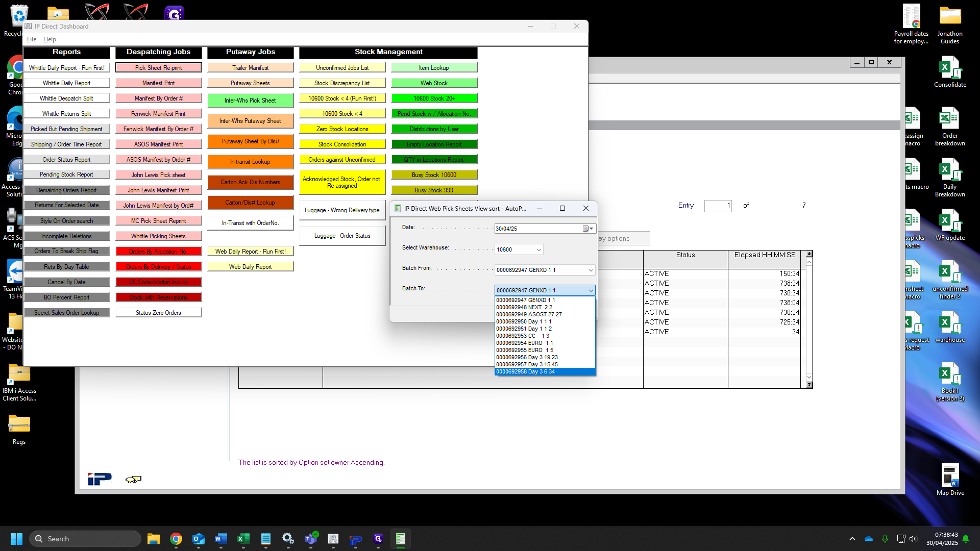Launch the Trailer Manifest putaway job

coord(250,68)
